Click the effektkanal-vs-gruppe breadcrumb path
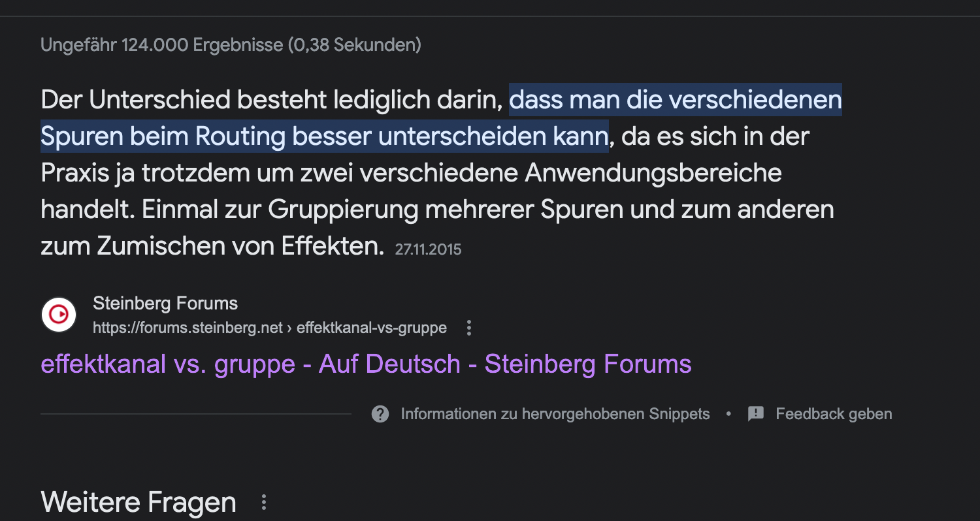Image resolution: width=980 pixels, height=521 pixels. pos(372,328)
